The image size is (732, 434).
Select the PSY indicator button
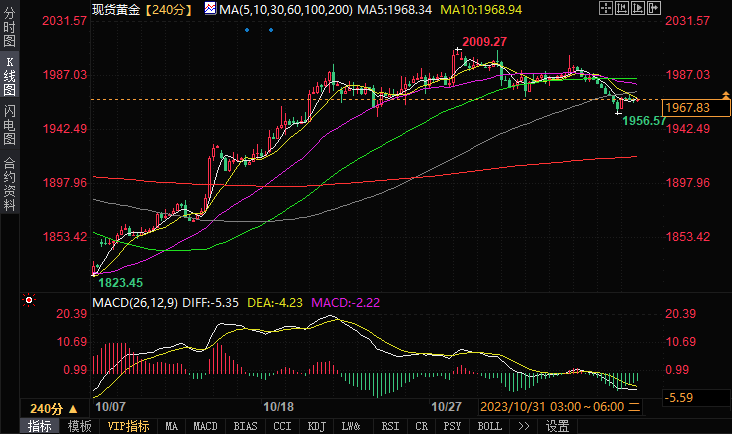[452, 426]
